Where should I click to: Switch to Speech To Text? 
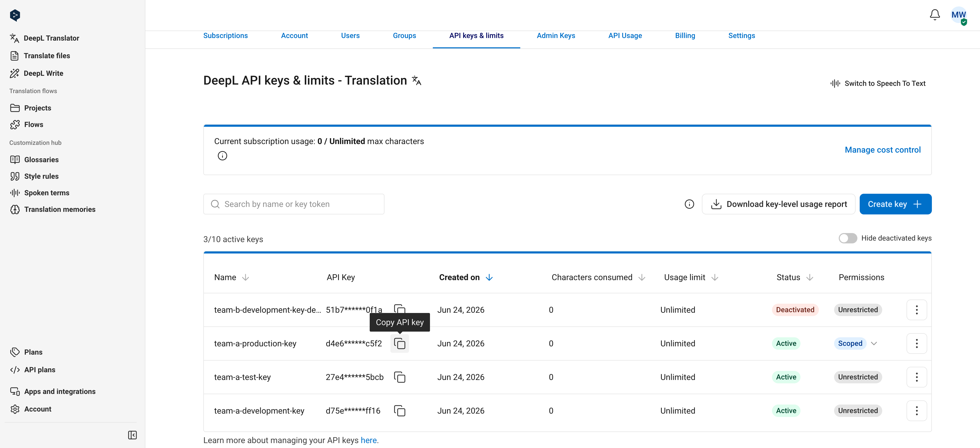[x=878, y=84]
